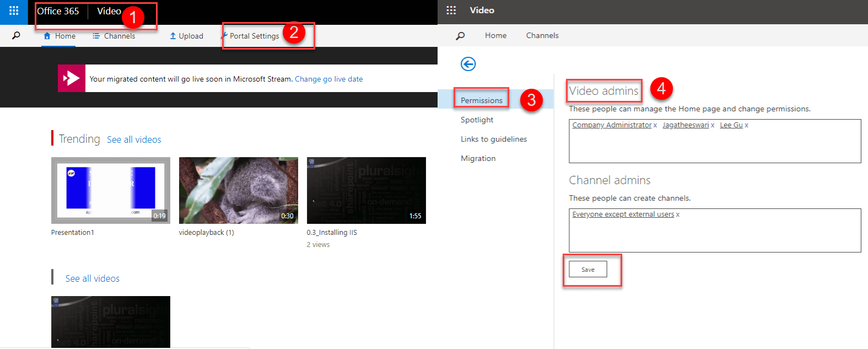Viewport: 868px width, 349px height.
Task: Click the Microsoft Stream logo icon in the banner
Action: point(72,78)
